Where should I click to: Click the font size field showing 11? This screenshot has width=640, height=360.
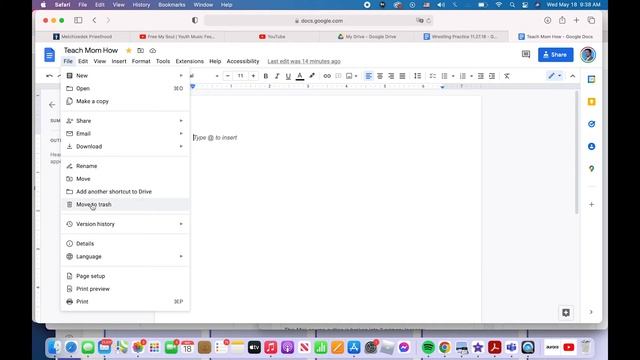(x=240, y=76)
